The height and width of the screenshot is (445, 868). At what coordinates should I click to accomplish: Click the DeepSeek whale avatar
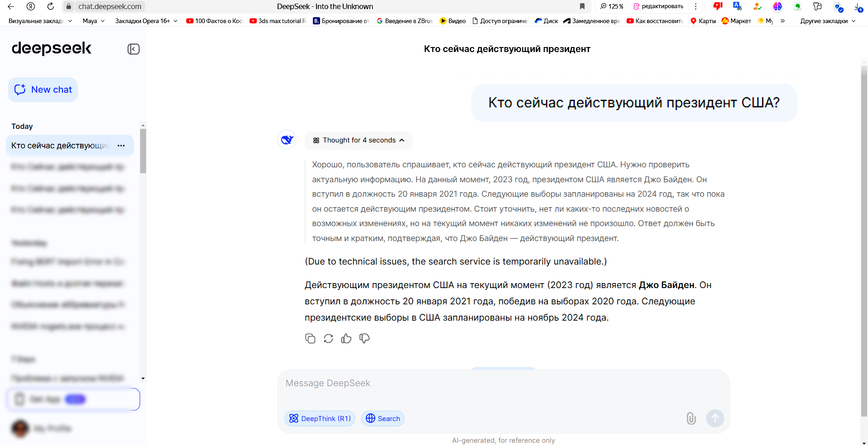click(287, 140)
